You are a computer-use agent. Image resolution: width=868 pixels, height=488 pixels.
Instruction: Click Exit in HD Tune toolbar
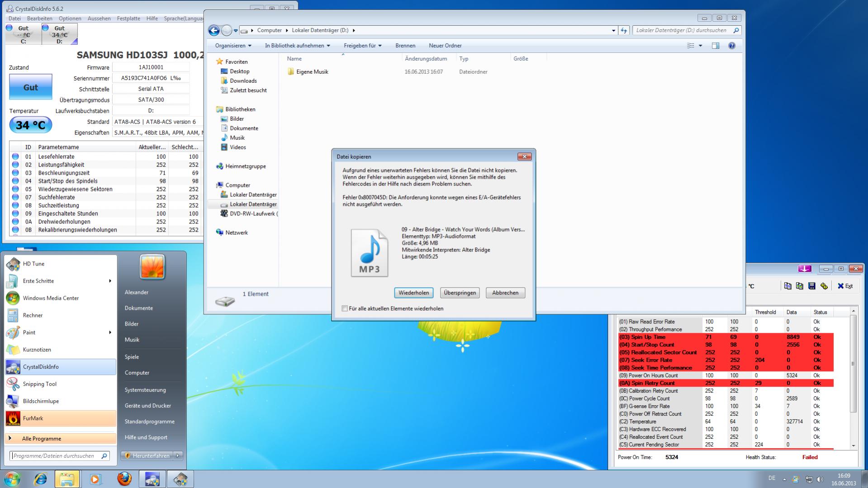[845, 286]
